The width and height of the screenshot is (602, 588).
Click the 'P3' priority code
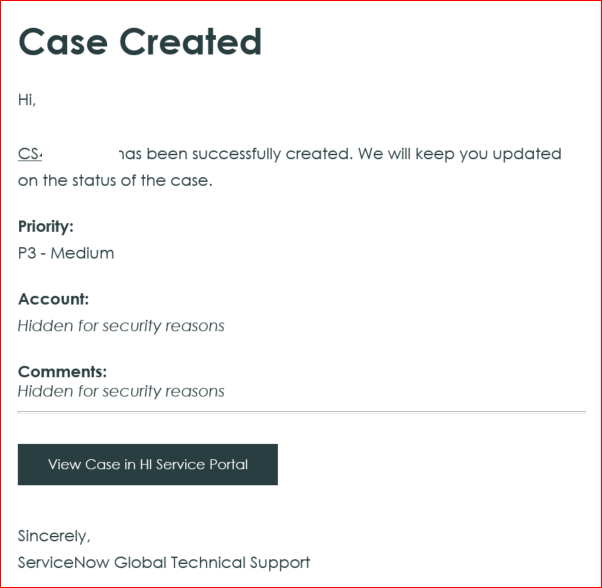pos(29,253)
